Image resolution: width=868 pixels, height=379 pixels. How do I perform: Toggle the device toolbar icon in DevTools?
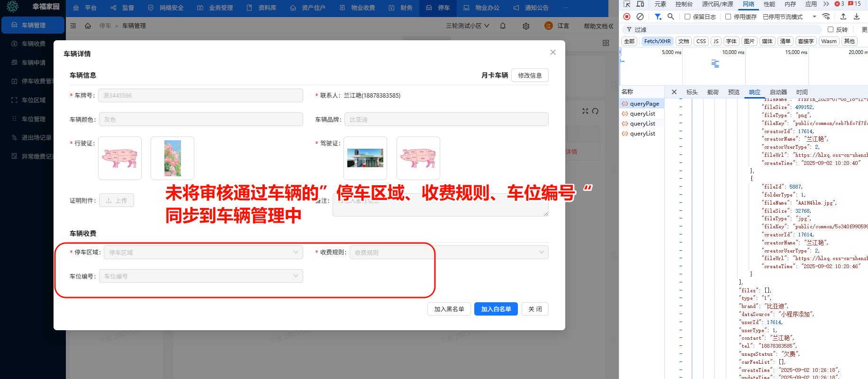[640, 4]
